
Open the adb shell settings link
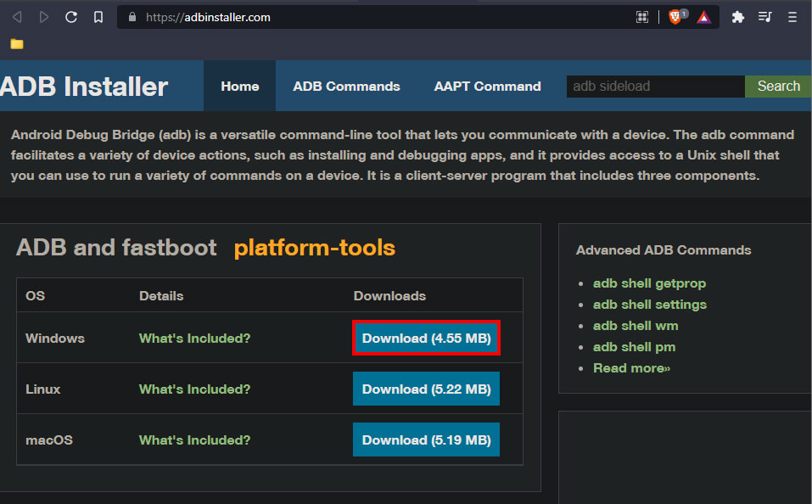[x=650, y=305]
